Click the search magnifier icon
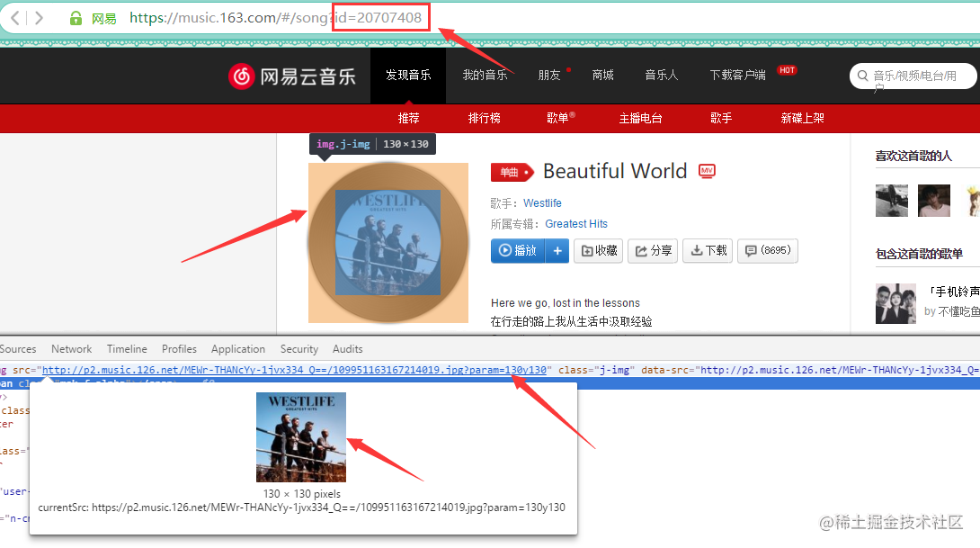980x548 pixels. [x=862, y=76]
